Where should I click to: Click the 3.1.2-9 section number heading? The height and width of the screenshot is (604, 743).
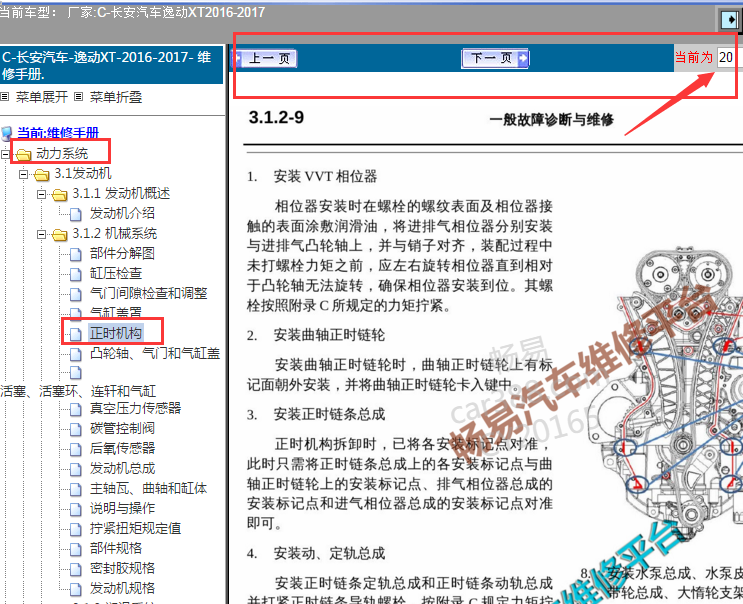click(276, 117)
